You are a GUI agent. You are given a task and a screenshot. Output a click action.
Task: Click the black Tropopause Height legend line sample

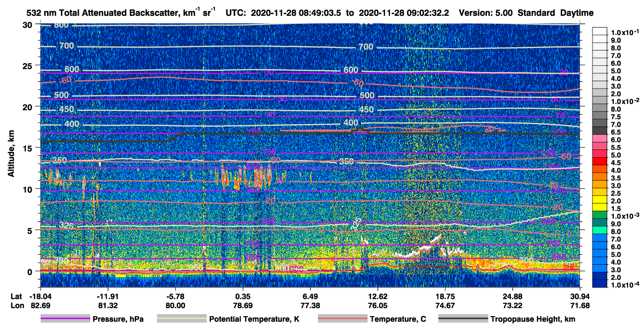click(463, 319)
